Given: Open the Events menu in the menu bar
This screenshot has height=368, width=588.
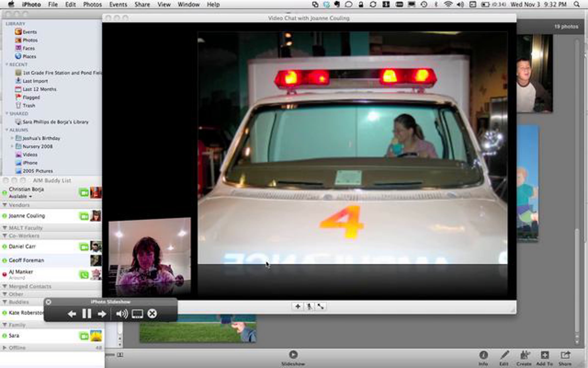Looking at the screenshot, I should click(x=118, y=4).
